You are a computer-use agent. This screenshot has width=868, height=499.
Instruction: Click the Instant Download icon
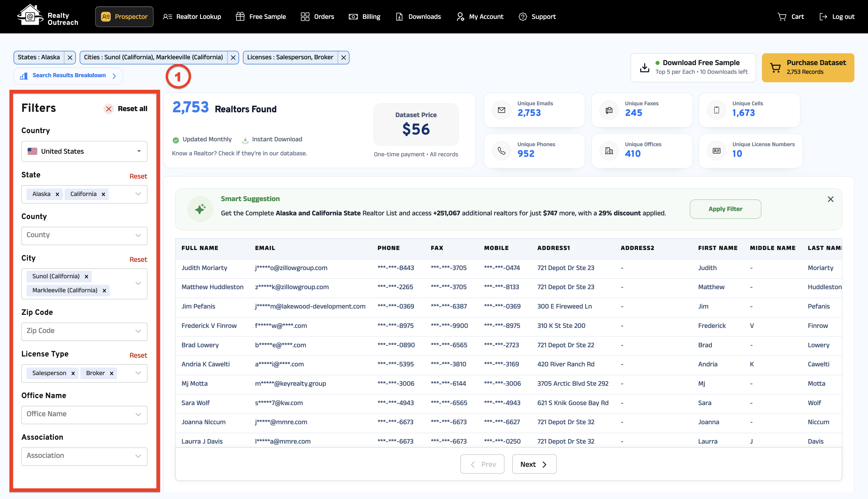[245, 140]
